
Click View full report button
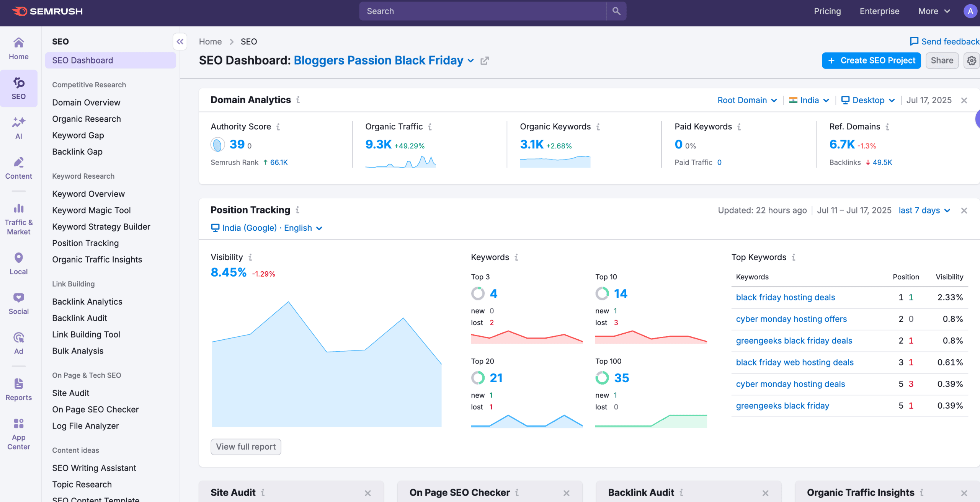coord(246,447)
